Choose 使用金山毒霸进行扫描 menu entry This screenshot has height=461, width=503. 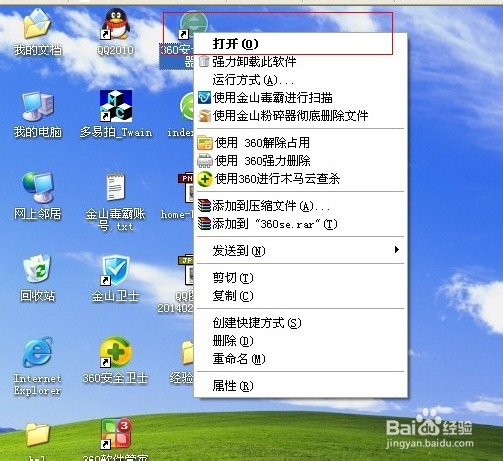(x=300, y=98)
